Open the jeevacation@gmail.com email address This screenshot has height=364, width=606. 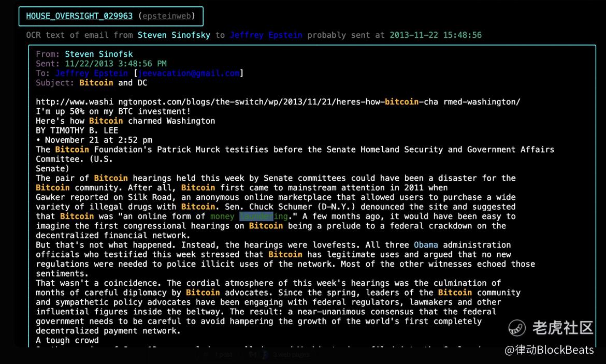(189, 73)
